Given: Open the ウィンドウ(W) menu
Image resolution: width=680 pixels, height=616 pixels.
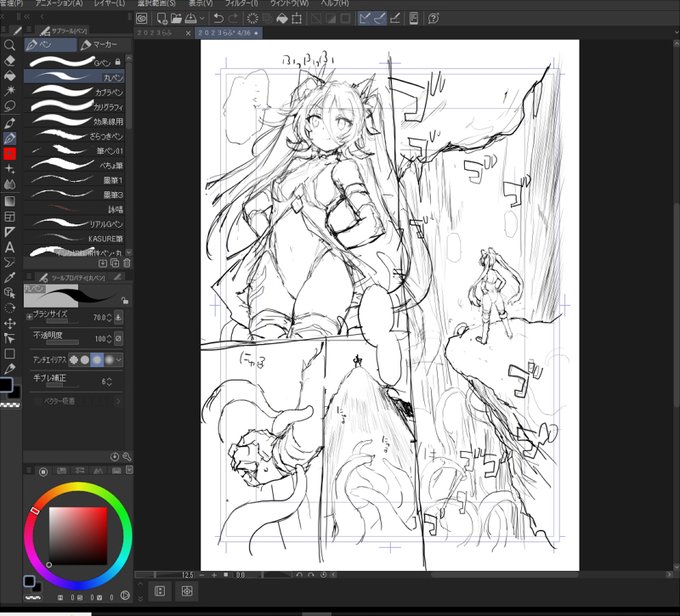Looking at the screenshot, I should click(x=290, y=3).
